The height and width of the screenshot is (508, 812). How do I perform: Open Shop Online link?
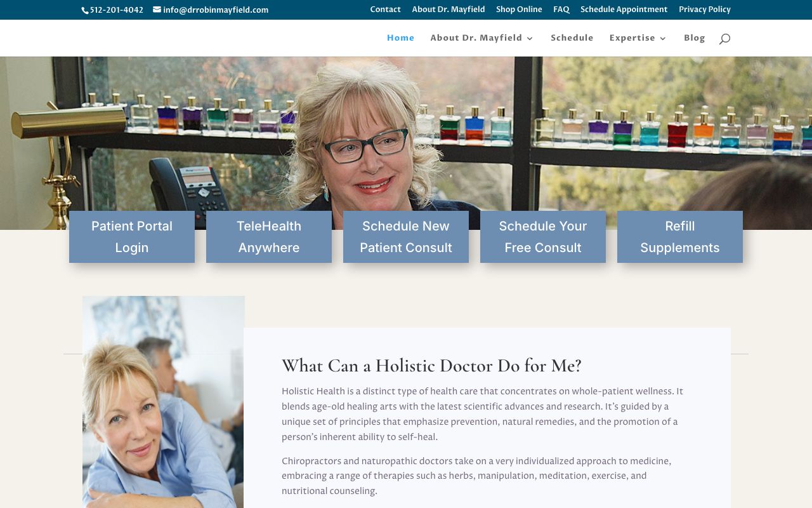coord(519,10)
